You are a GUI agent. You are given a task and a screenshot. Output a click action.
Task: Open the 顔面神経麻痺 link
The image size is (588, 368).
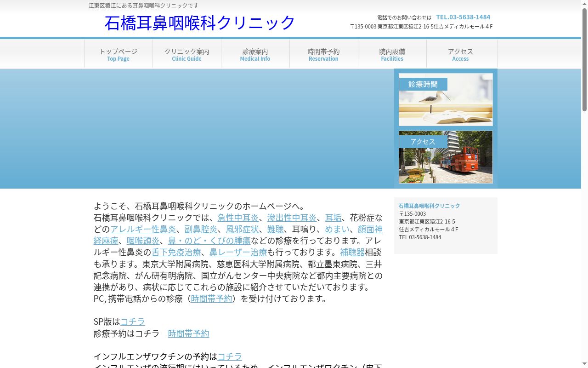(370, 229)
